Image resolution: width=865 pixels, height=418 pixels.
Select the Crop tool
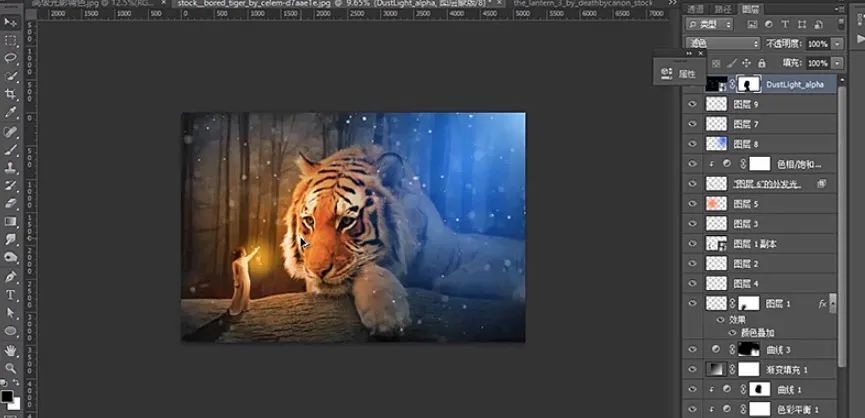tap(11, 93)
